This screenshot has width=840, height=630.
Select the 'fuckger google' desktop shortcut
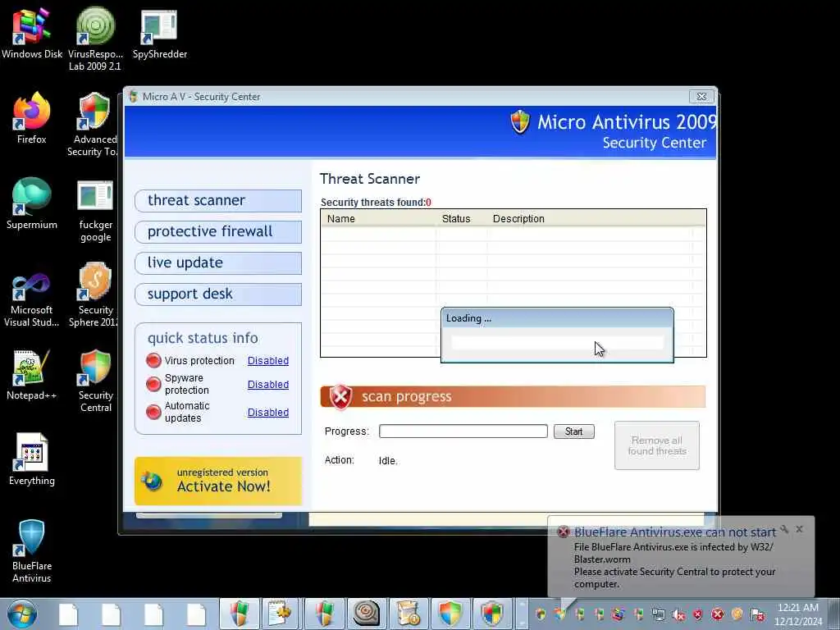click(95, 210)
